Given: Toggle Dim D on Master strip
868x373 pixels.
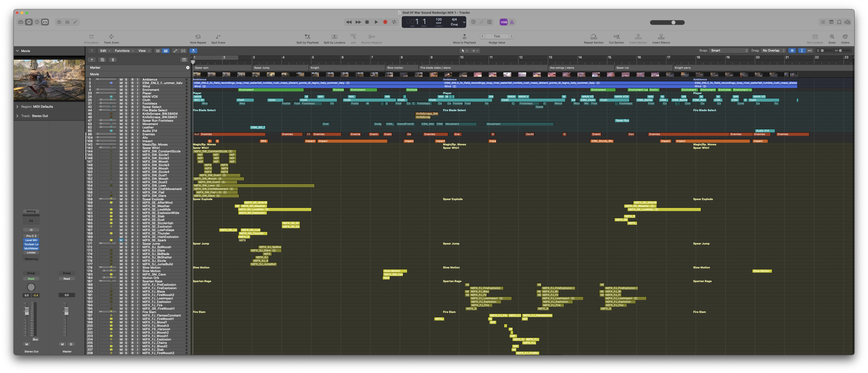Looking at the screenshot, I should (71, 344).
